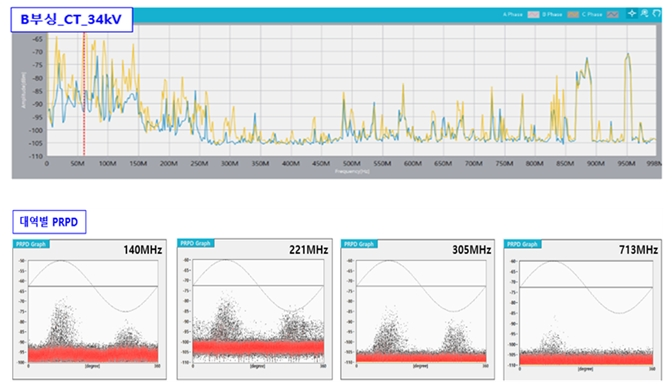Screen dimensions: 672x390
Task: Select the PRPD Graph tab for 140MHz
Action: tap(31, 244)
